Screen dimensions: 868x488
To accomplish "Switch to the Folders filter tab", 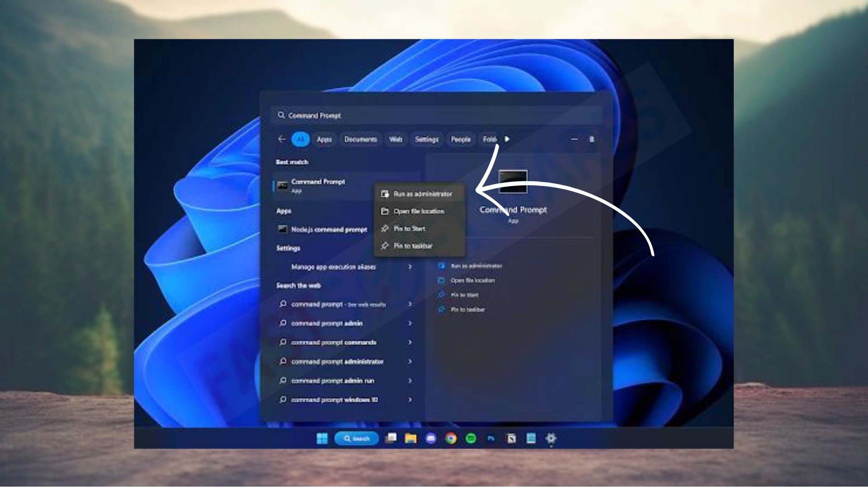I will (489, 139).
